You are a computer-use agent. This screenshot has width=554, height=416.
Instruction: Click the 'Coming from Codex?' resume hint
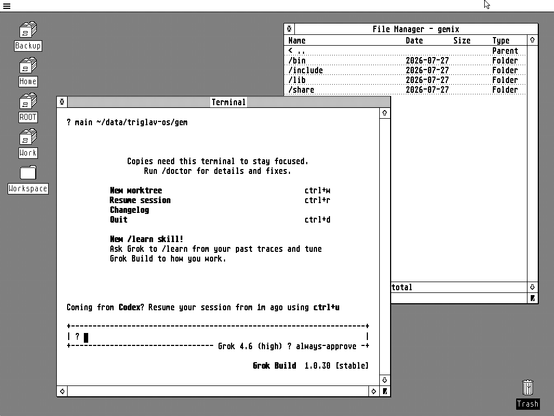point(203,307)
